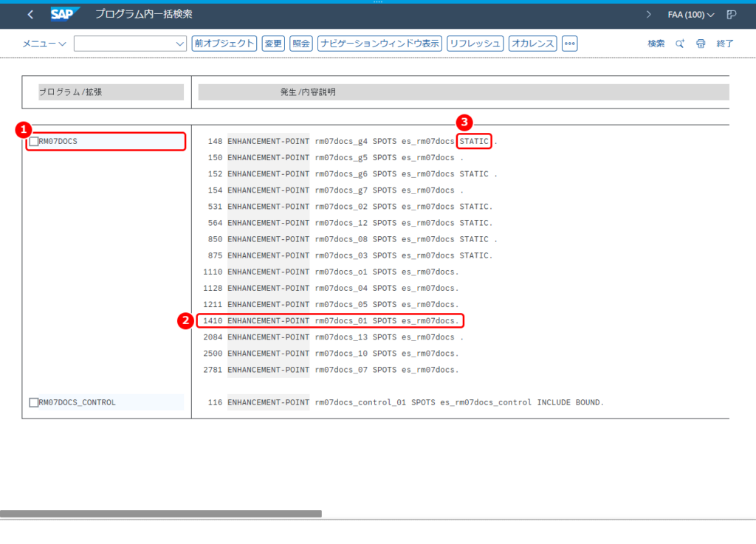Screen dimensions: 756x544
Task: Open the FAA (100) system dropdown
Action: tap(690, 15)
